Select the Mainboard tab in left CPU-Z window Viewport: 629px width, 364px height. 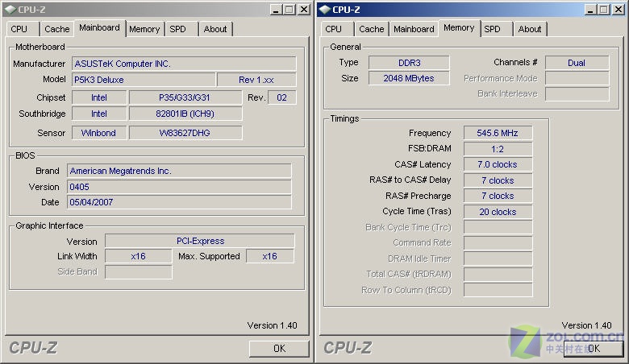tap(99, 28)
